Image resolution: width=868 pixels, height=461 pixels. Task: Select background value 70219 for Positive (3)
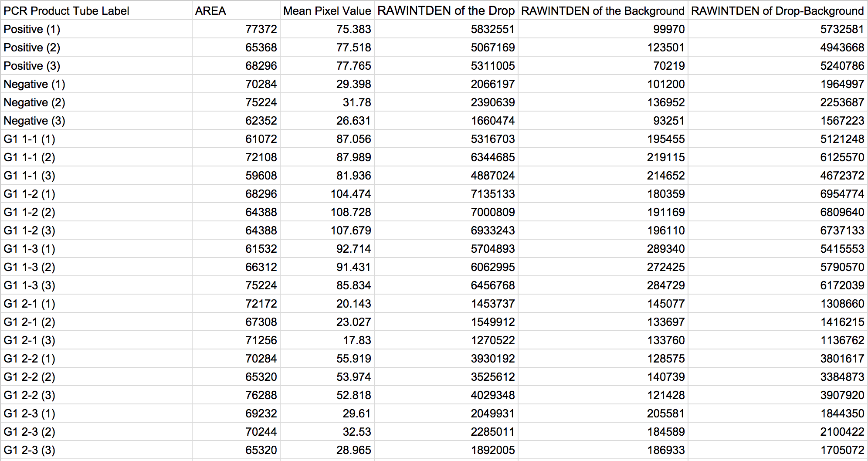tap(669, 66)
